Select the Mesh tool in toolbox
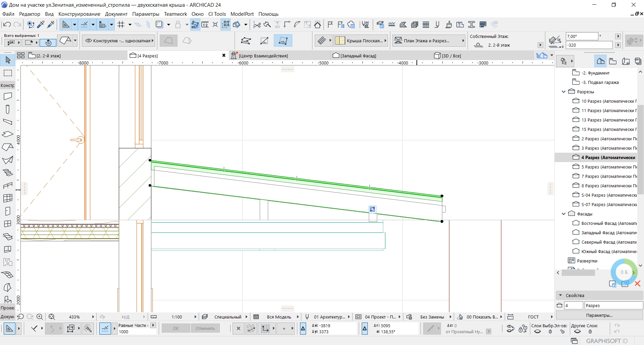Viewport: 644px width, 345px height. coord(8,275)
